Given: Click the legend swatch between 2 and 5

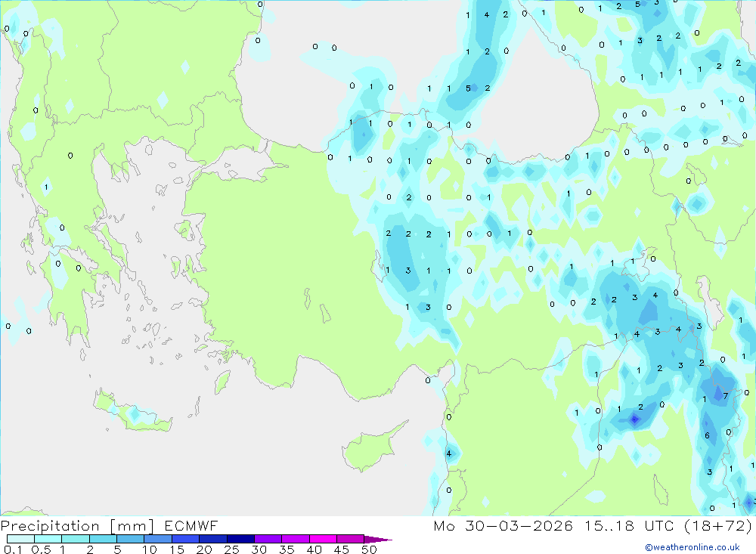Looking at the screenshot, I should click(103, 539).
